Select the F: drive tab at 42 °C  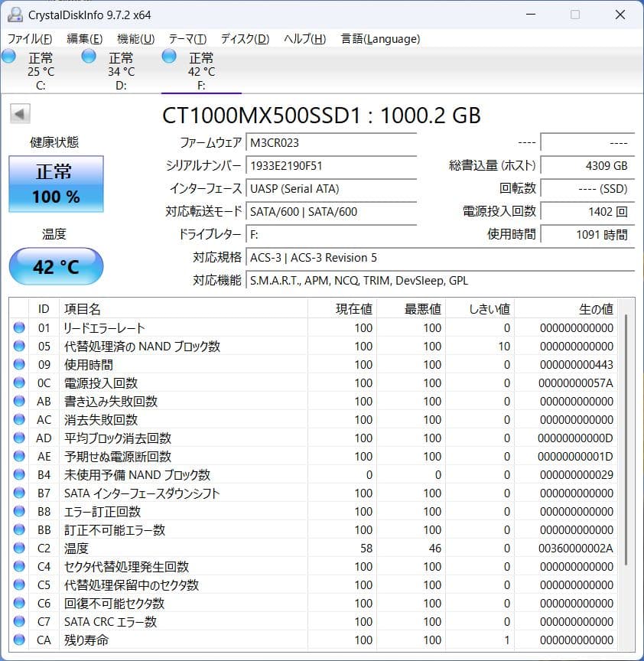point(201,71)
